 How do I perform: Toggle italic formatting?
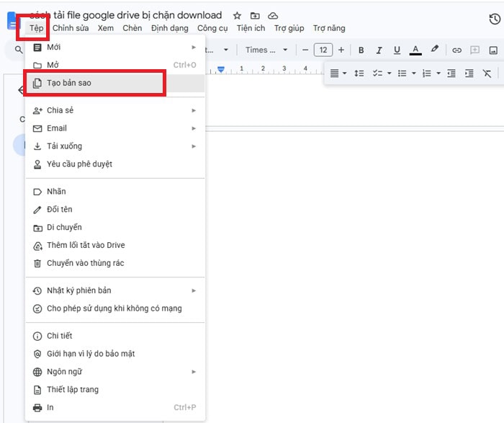click(x=379, y=50)
